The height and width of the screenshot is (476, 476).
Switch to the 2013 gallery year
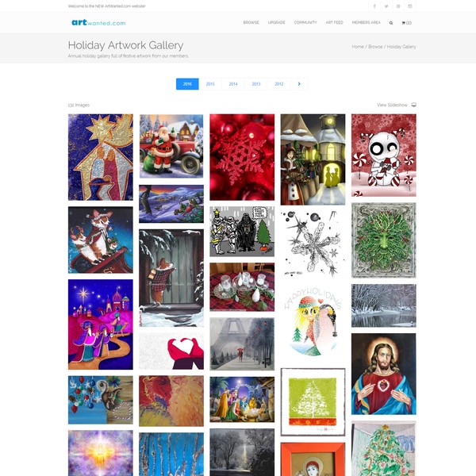pyautogui.click(x=256, y=84)
